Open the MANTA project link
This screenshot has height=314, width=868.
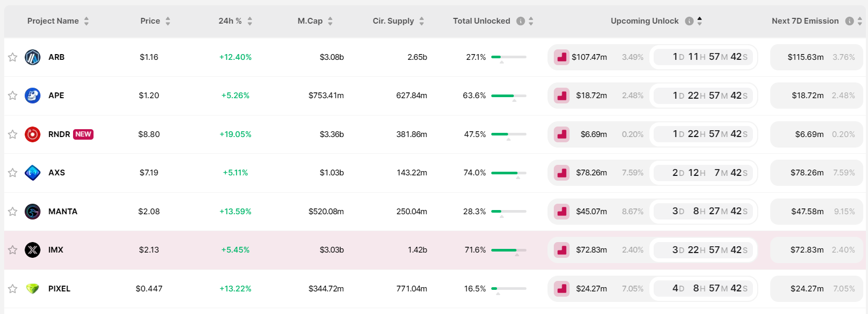coord(63,212)
